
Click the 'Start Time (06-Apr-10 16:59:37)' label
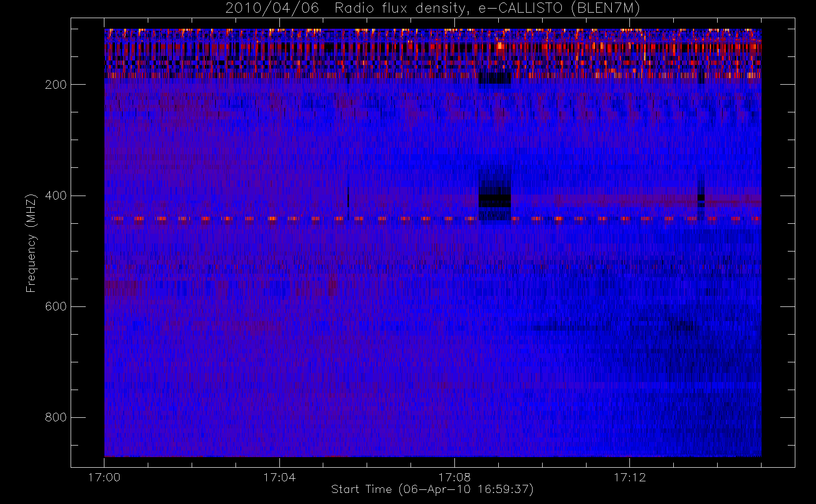(432, 489)
